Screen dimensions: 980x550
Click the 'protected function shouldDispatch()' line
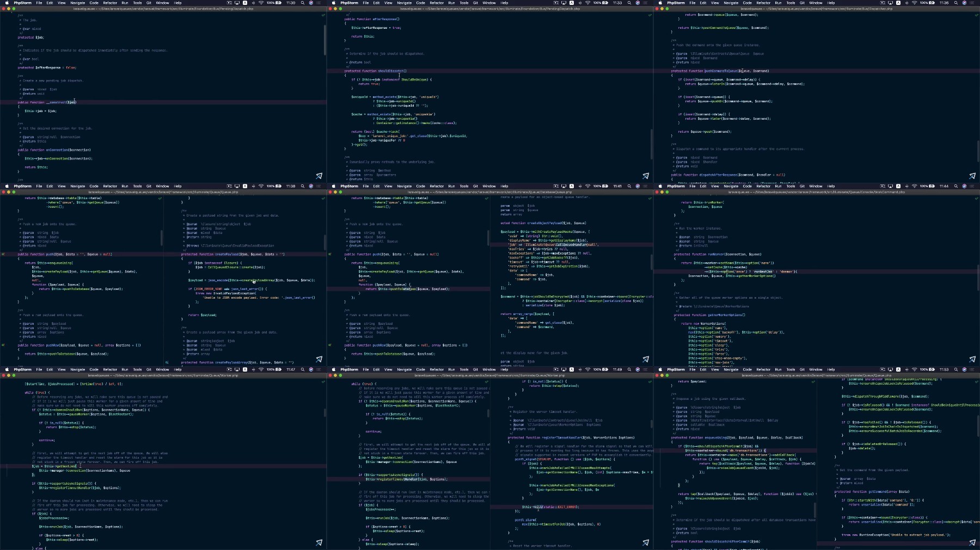[x=375, y=71]
